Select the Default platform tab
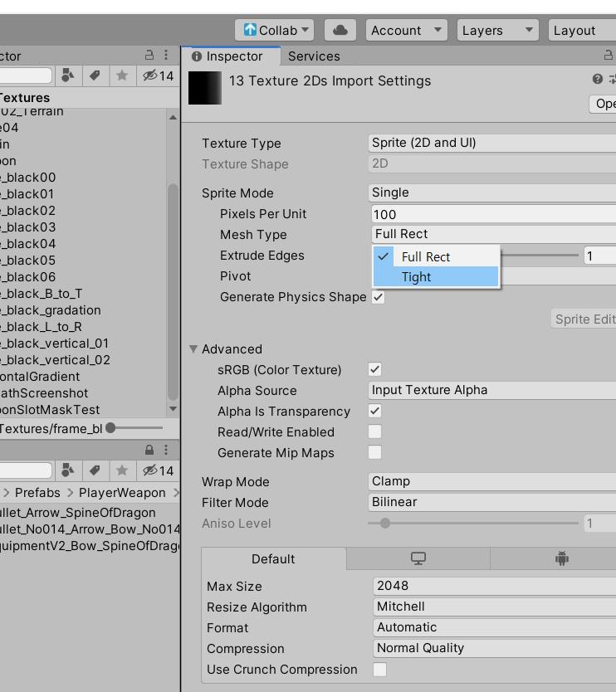Viewport: 616px width, 692px height. click(x=273, y=558)
